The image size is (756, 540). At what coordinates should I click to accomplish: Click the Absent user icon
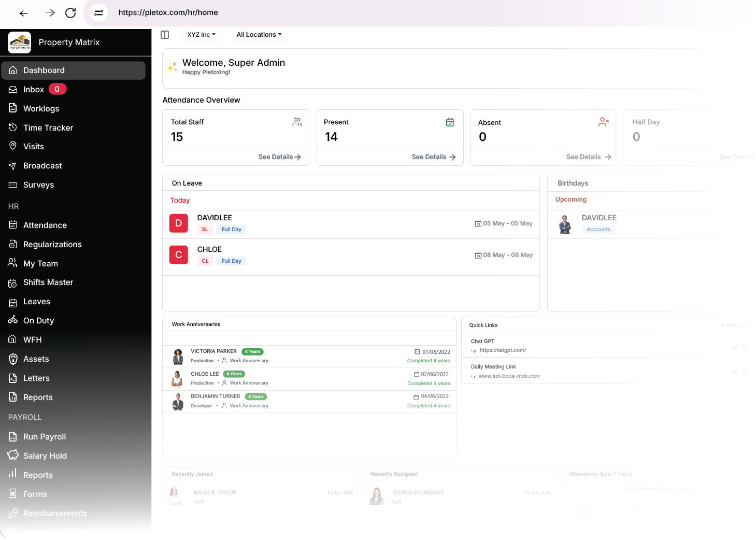pos(604,122)
